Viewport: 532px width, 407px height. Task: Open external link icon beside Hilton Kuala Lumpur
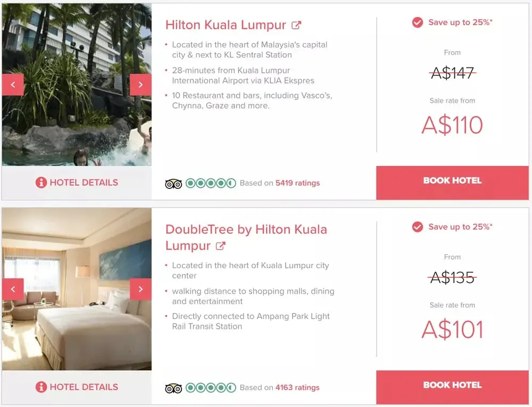click(x=296, y=26)
